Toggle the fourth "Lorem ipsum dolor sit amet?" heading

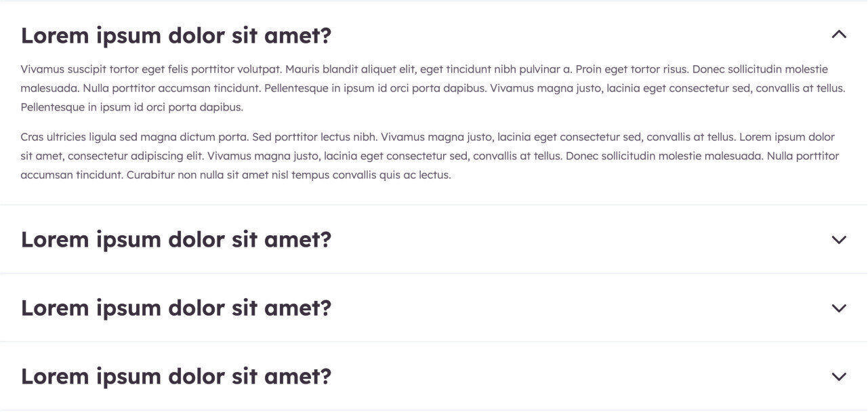click(176, 376)
